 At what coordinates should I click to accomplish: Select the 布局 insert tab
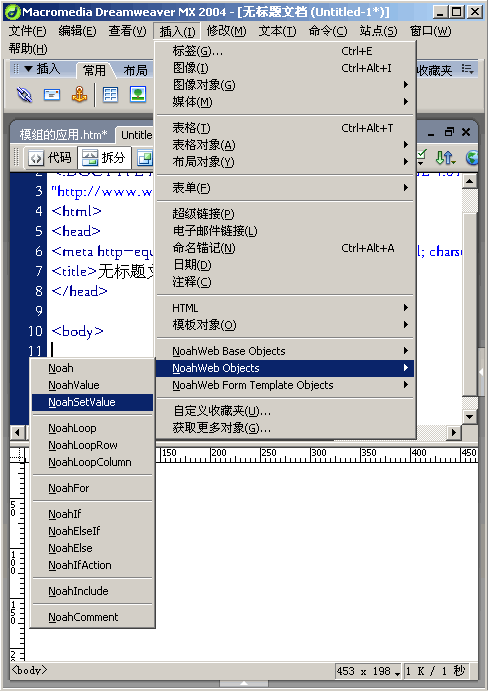click(135, 71)
